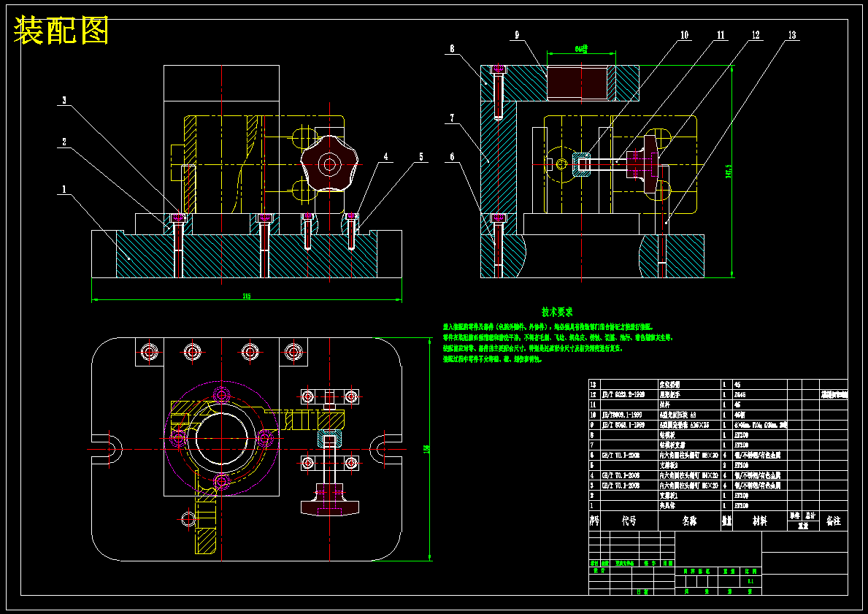Screen dimensions: 868x614
Task: Select the 名称 column header in the parts list
Action: (x=689, y=521)
